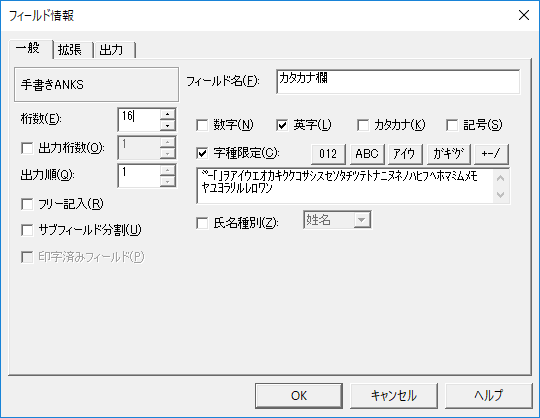Confirm with the OK button
The image size is (540, 418).
tap(299, 395)
